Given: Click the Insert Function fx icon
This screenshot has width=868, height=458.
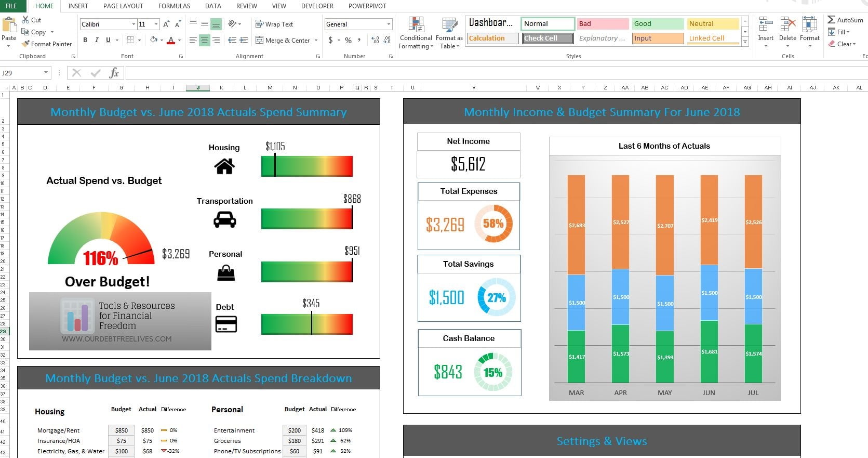Looking at the screenshot, I should (114, 73).
